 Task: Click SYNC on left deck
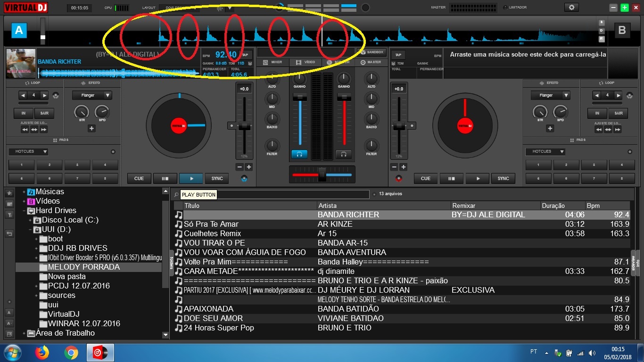217,179
